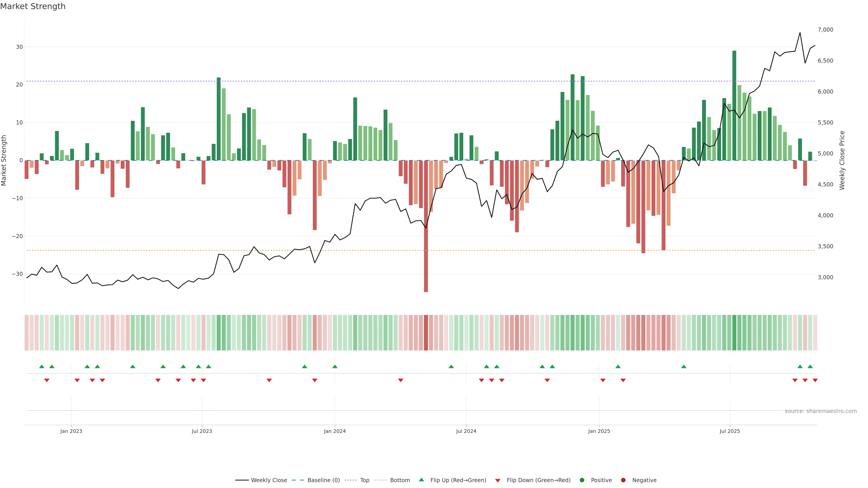Click the Jan 2024 x-axis label
The image size is (868, 488).
pos(335,431)
